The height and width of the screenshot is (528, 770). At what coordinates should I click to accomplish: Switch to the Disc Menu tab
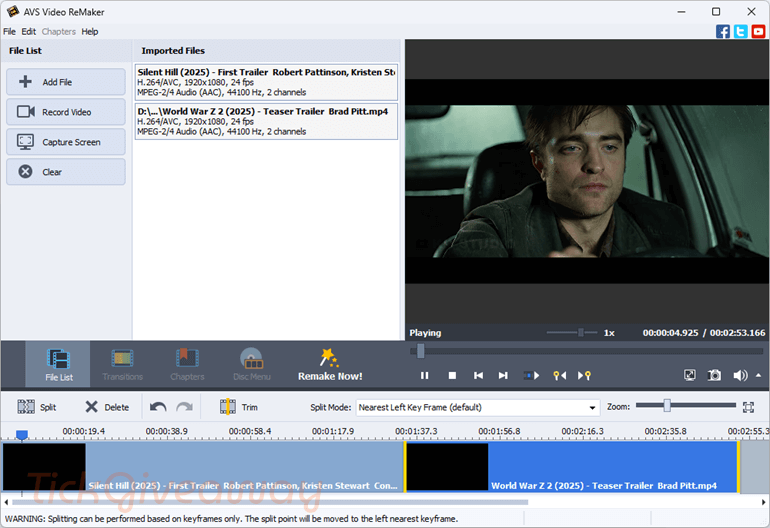[251, 364]
